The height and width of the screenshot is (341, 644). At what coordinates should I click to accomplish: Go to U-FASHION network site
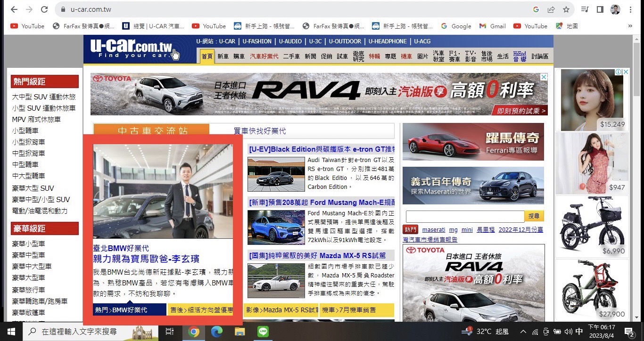click(x=257, y=41)
